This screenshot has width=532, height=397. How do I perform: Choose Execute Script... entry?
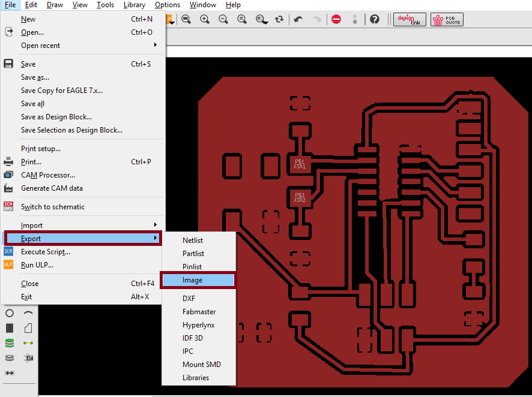[x=83, y=252]
